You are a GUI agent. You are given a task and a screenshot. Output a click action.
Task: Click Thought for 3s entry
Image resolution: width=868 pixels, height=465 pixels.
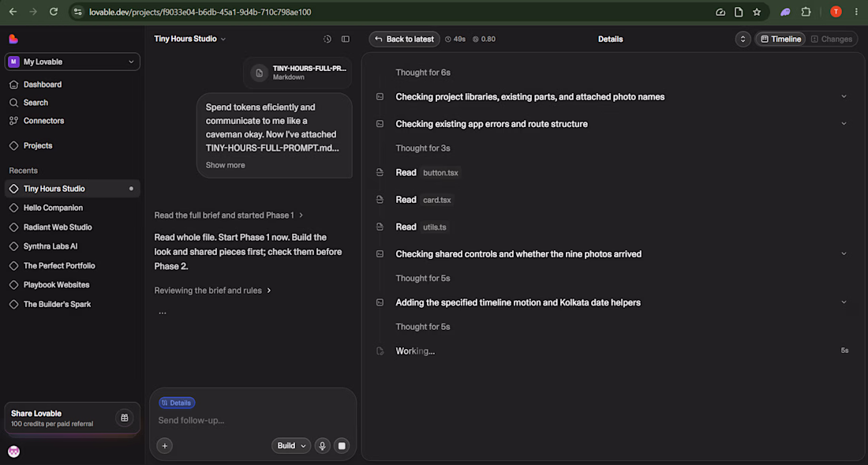click(422, 148)
